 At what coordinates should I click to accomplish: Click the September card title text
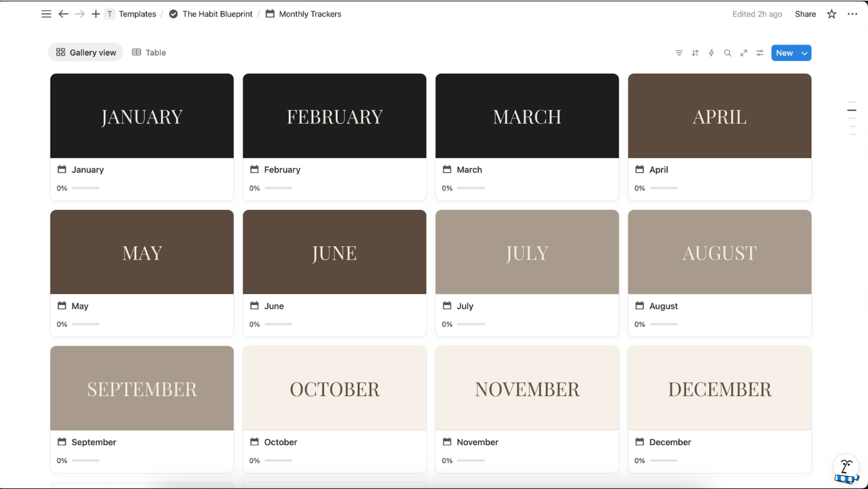coord(94,442)
